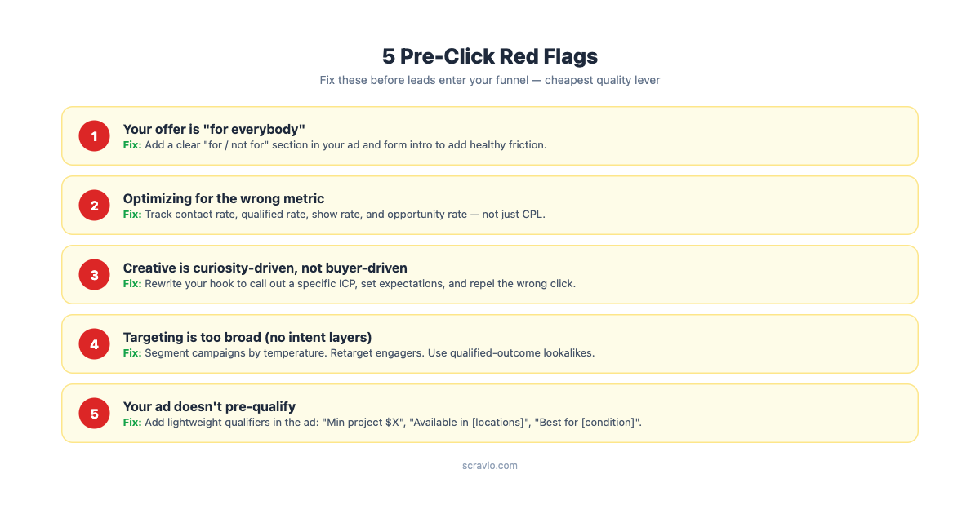Click the green "Fix:" label in card 1

pyautogui.click(x=132, y=145)
